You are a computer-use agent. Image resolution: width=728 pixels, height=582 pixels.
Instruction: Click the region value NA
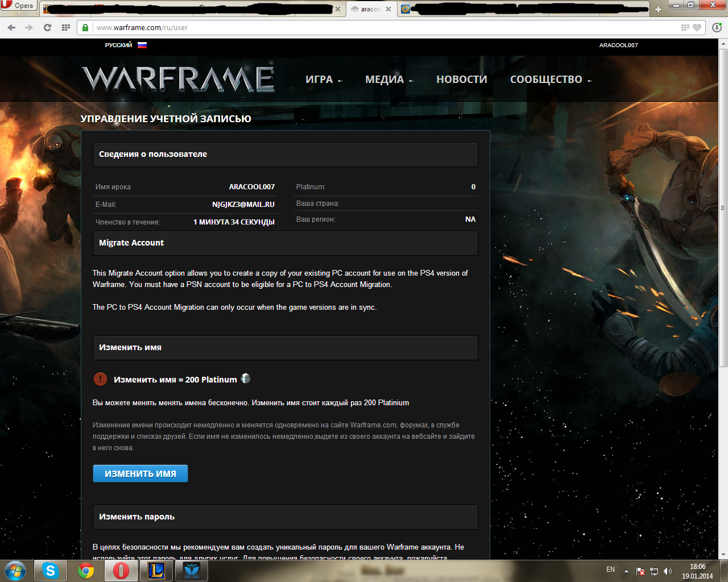470,219
